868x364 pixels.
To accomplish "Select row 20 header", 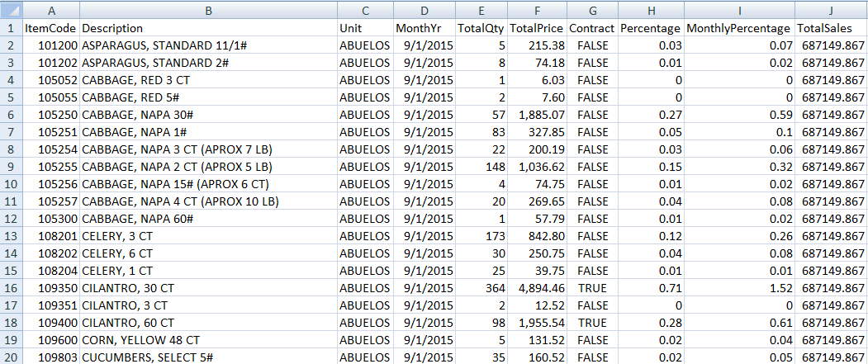I will point(11,357).
